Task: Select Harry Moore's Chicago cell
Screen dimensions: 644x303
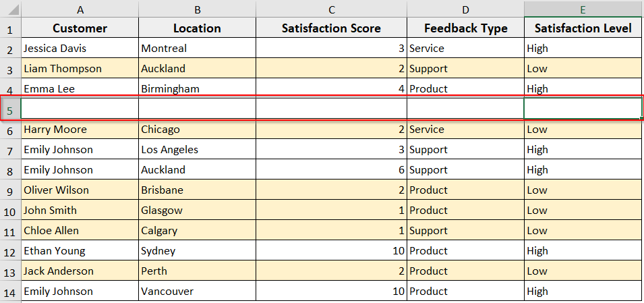Action: click(196, 130)
